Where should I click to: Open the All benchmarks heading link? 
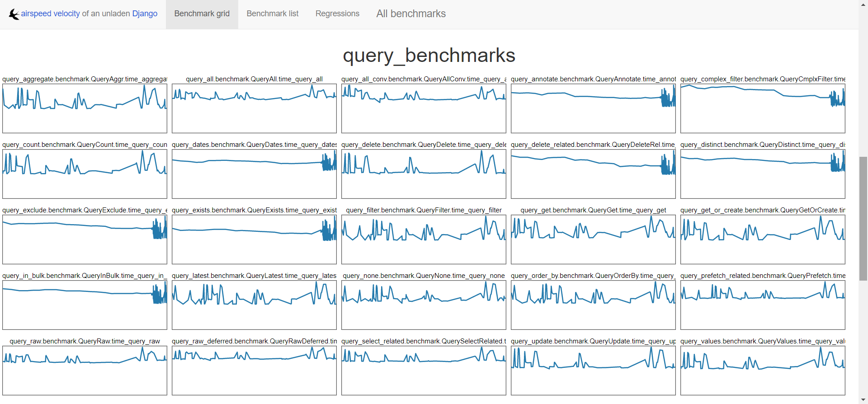411,14
